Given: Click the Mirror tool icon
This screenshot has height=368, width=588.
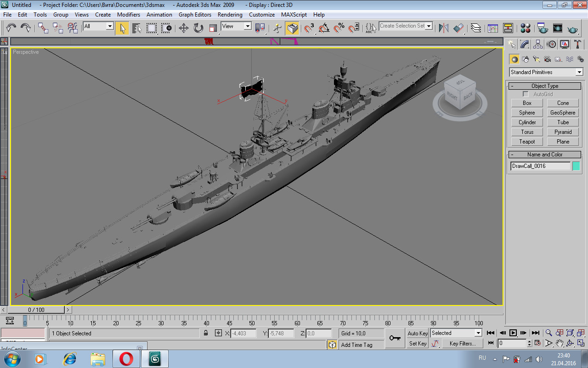Looking at the screenshot, I should [443, 28].
